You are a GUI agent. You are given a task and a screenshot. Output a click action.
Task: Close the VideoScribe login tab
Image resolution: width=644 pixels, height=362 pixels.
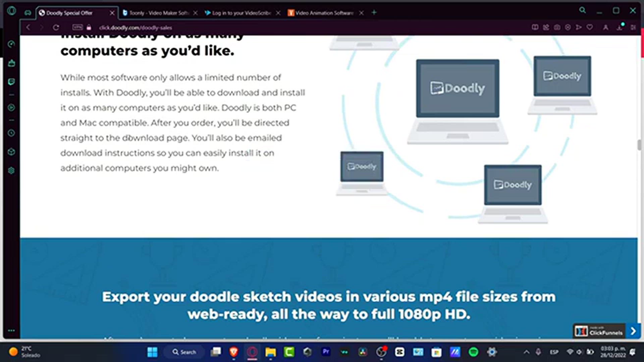(x=278, y=13)
